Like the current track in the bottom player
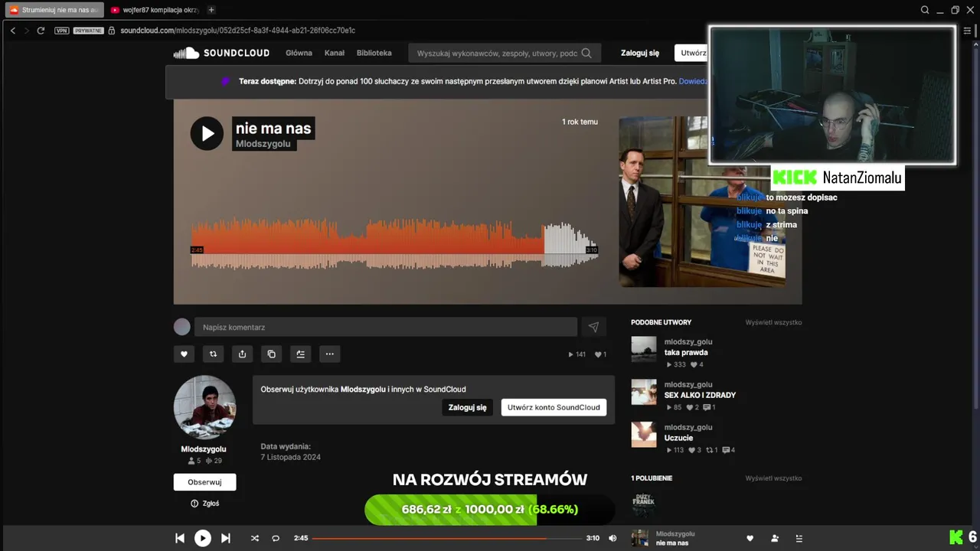980x551 pixels. coord(750,538)
